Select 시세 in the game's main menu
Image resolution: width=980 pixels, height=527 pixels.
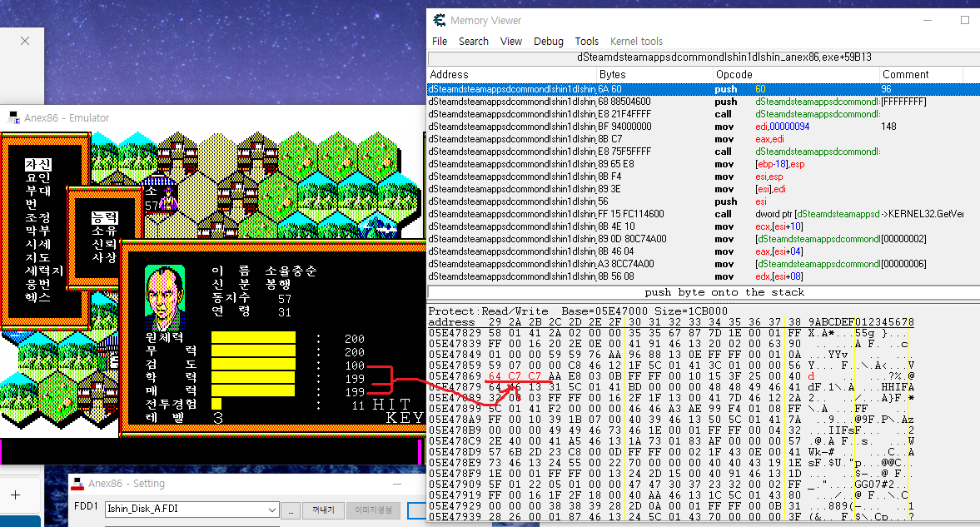38,244
